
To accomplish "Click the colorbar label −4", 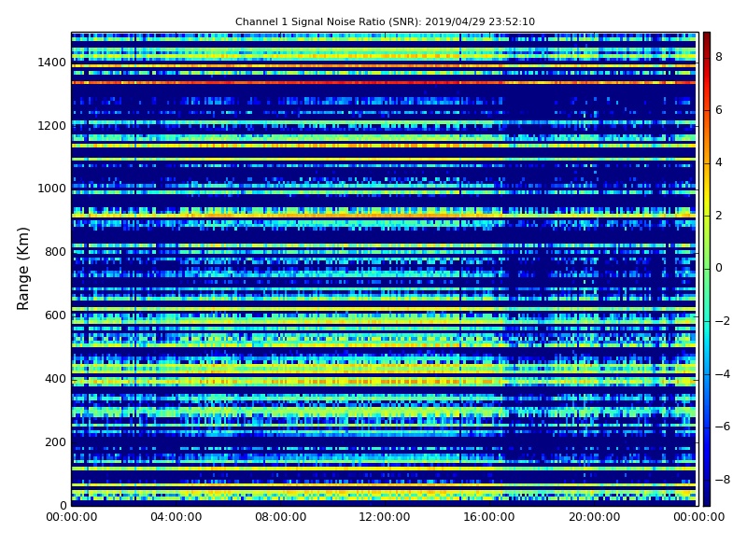I will [x=723, y=374].
